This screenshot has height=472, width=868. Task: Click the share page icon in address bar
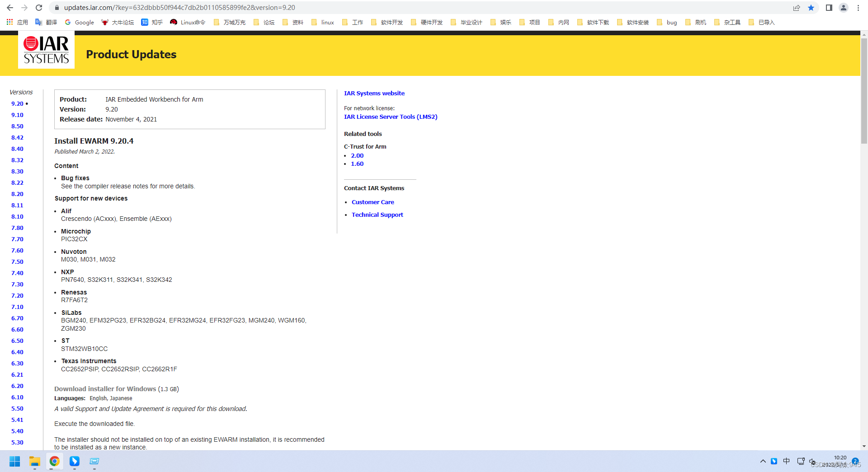[797, 8]
